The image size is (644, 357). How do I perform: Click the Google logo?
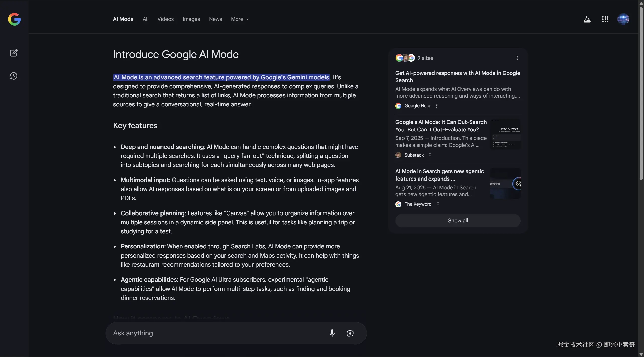click(x=14, y=19)
